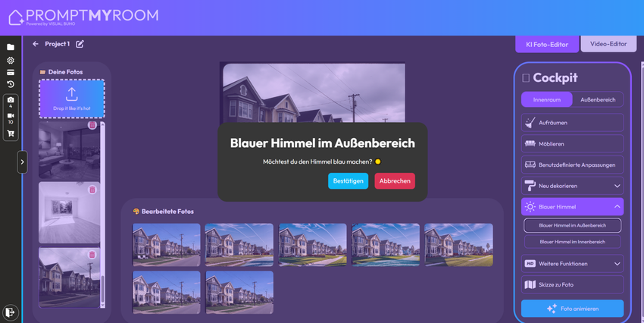Select Innenraum mode toggle
The width and height of the screenshot is (644, 323).
[546, 99]
